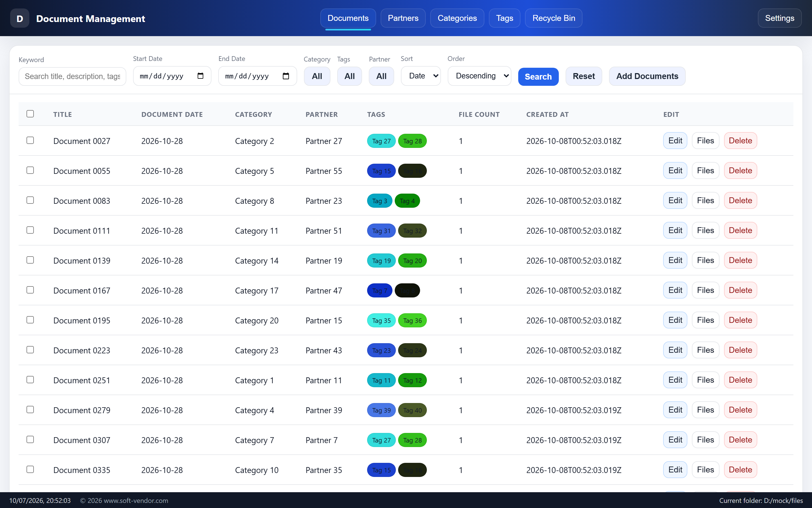The width and height of the screenshot is (812, 508).
Task: Open the Tags tab
Action: click(504, 18)
